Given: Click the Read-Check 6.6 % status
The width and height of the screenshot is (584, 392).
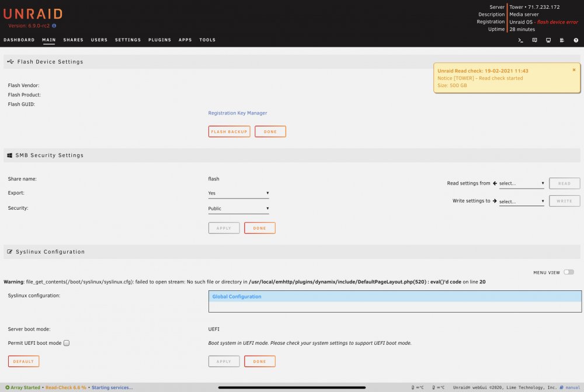Looking at the screenshot, I should point(65,387).
